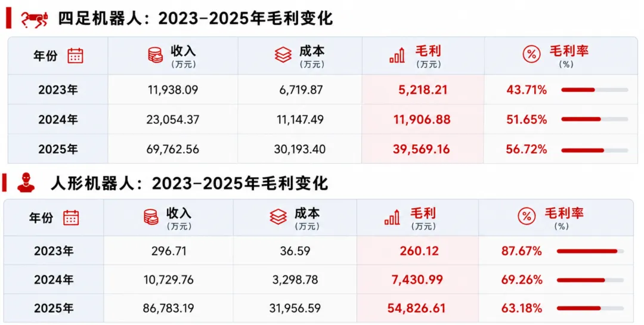Click the 86,783.19 humanoid revenue cell

pos(168,308)
